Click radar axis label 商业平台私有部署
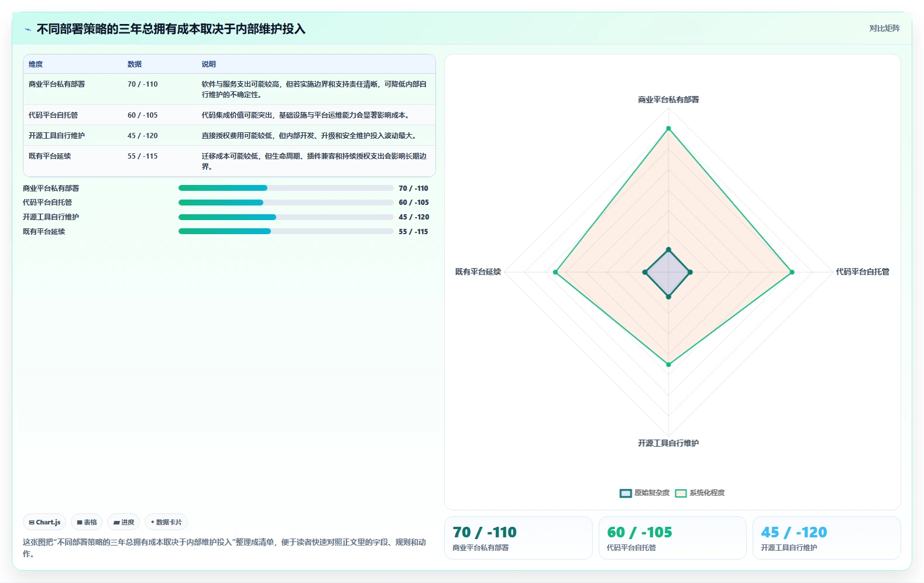 668,100
